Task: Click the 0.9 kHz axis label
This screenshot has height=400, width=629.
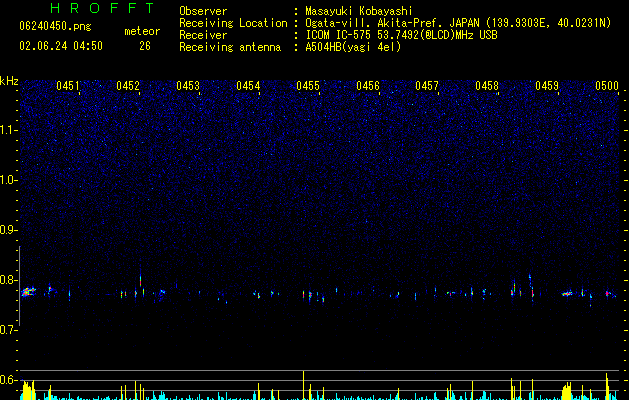Action: pyautogui.click(x=9, y=230)
